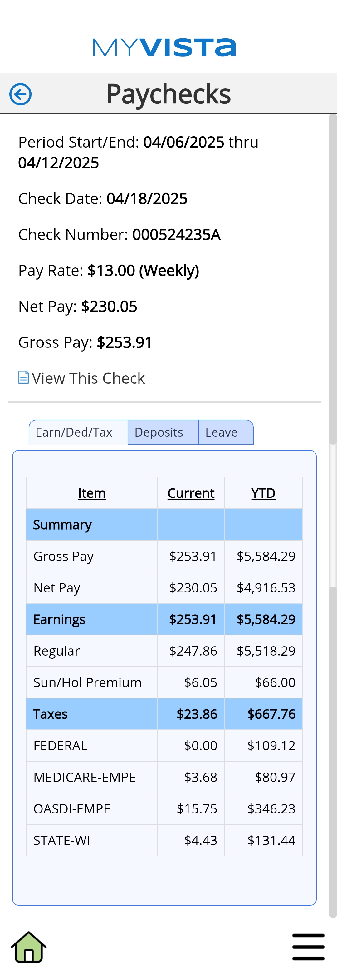Viewport: 337px width, 980px height.
Task: Select the Earn/Ded/Tax tab
Action: [x=78, y=432]
